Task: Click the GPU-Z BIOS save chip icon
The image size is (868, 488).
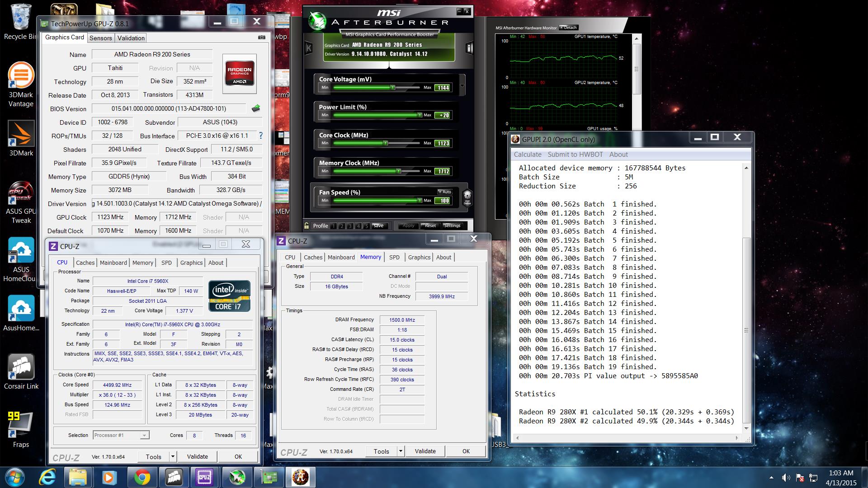Action: click(x=256, y=108)
